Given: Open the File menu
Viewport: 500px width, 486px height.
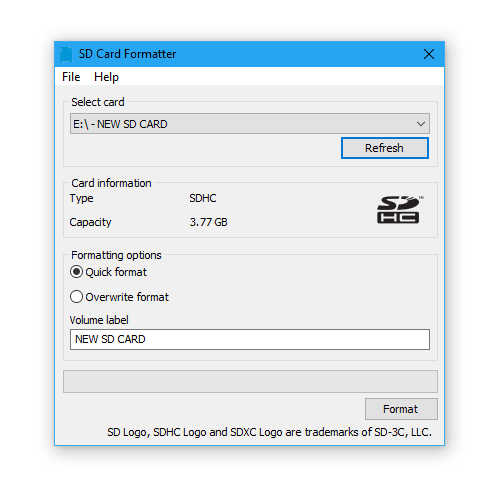Looking at the screenshot, I should coord(71,77).
